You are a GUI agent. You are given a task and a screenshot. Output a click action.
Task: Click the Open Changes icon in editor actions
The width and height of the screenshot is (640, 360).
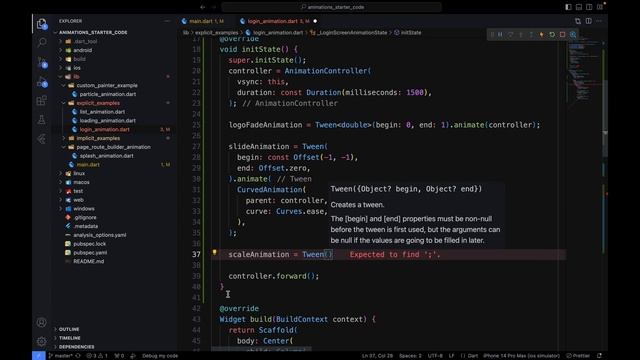(x=578, y=21)
